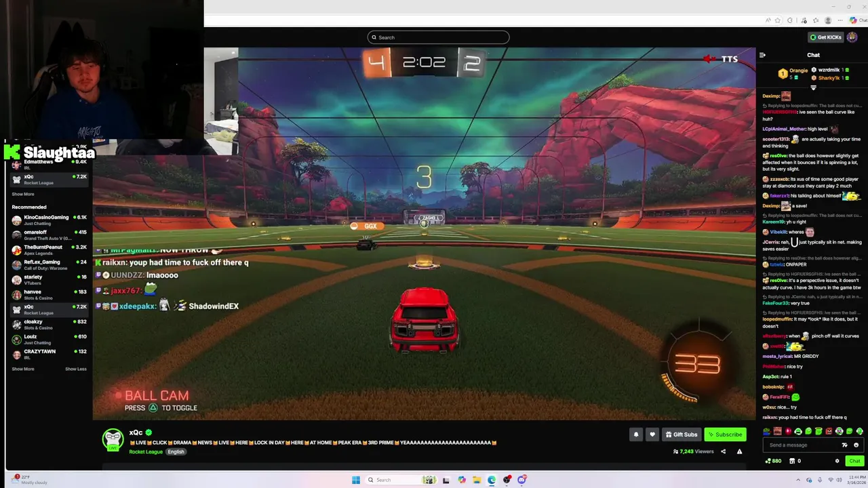Viewport: 868px width, 488px height.
Task: Click Show Less under Recommended channels
Action: point(76,369)
